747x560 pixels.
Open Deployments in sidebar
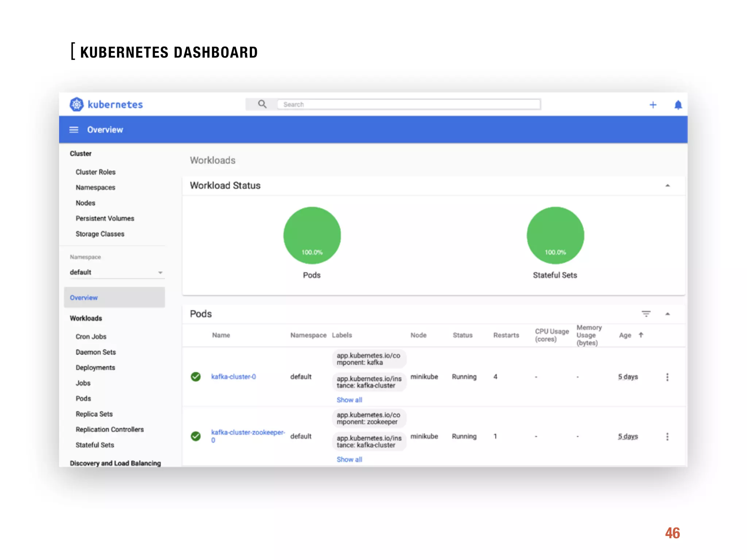(x=95, y=367)
